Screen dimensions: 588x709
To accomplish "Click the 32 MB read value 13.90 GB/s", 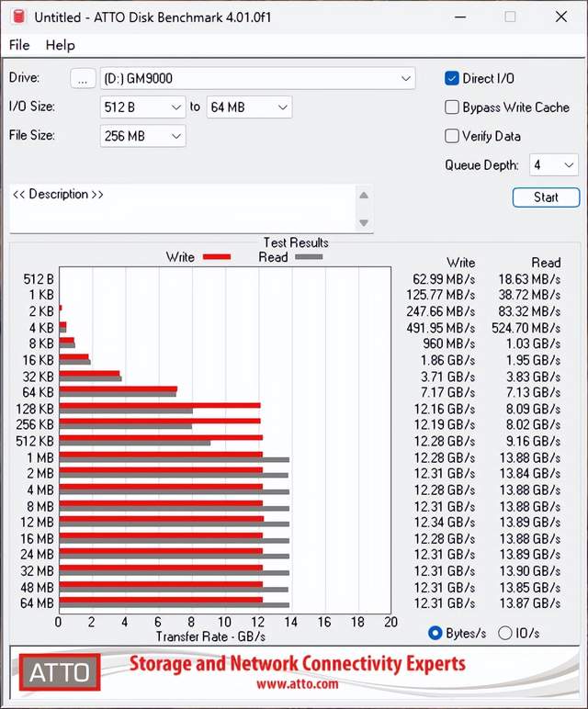I will [529, 571].
